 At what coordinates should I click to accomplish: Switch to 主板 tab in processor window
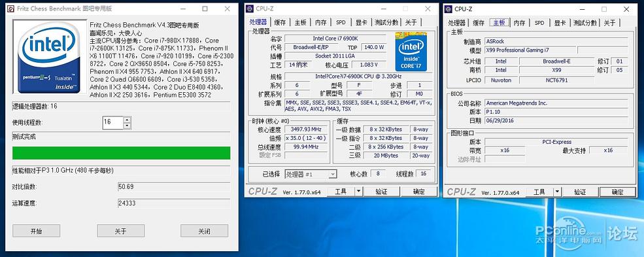(301, 23)
